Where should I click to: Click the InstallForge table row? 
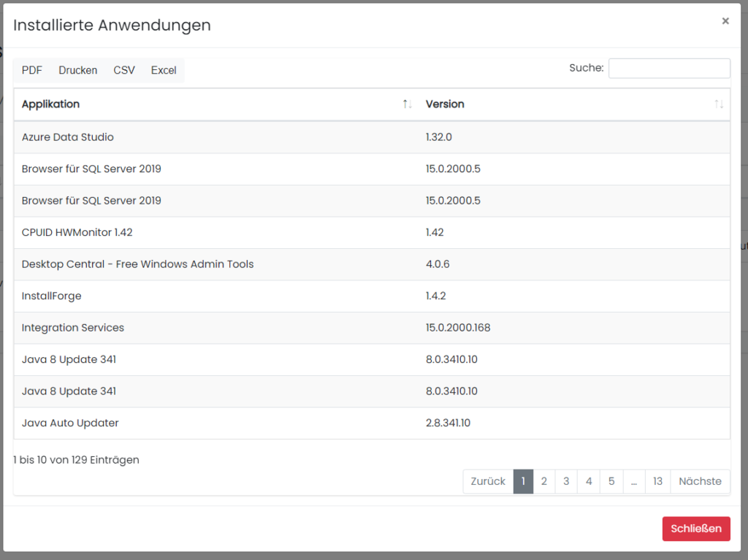[x=52, y=296]
